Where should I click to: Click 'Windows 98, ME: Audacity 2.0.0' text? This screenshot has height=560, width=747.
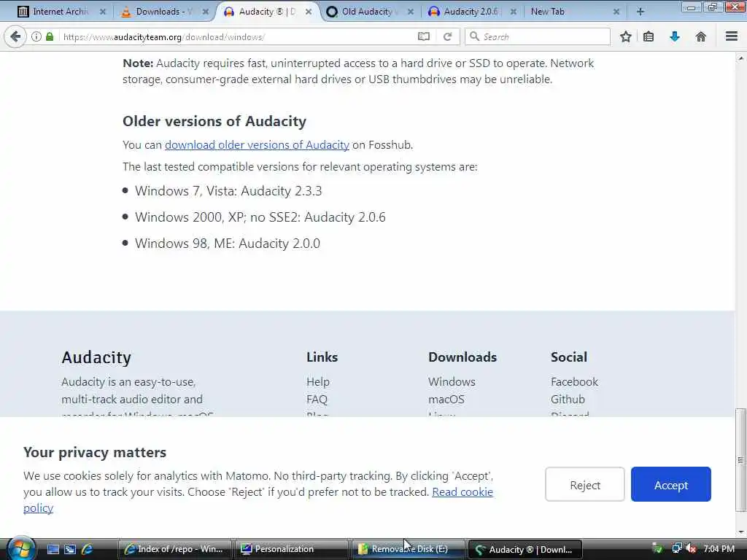coord(228,244)
